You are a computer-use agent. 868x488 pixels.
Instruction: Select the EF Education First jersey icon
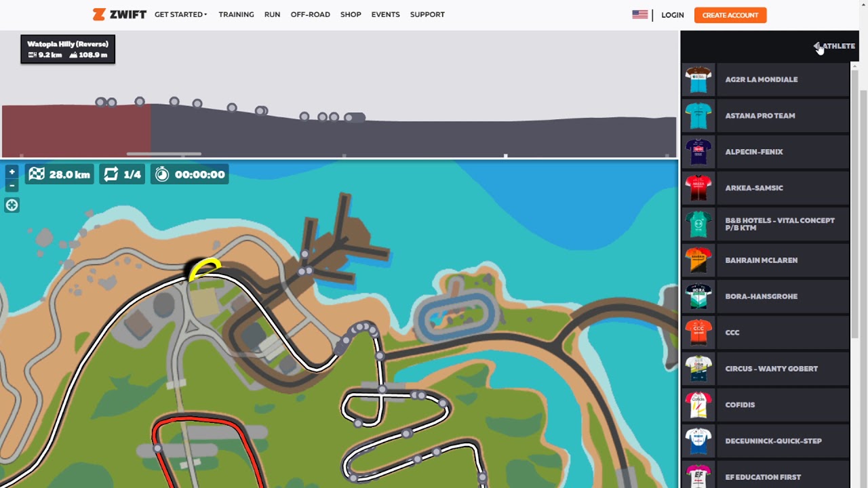(x=698, y=476)
